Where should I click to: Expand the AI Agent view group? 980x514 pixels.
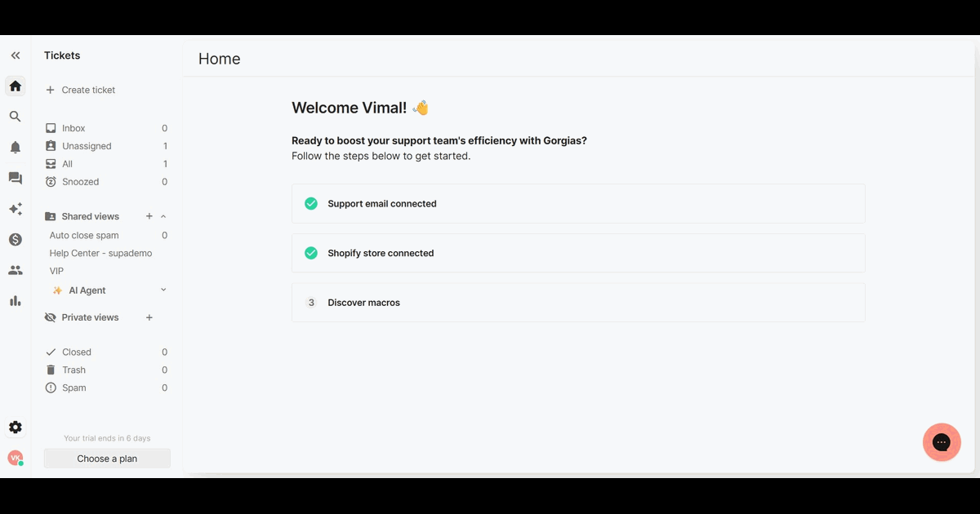[163, 290]
